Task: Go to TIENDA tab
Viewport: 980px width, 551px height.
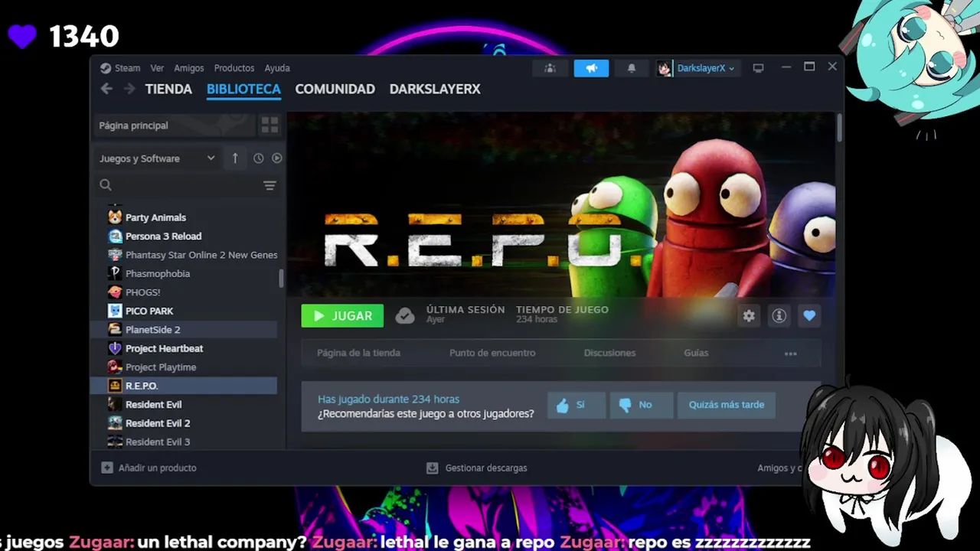Action: coord(168,89)
